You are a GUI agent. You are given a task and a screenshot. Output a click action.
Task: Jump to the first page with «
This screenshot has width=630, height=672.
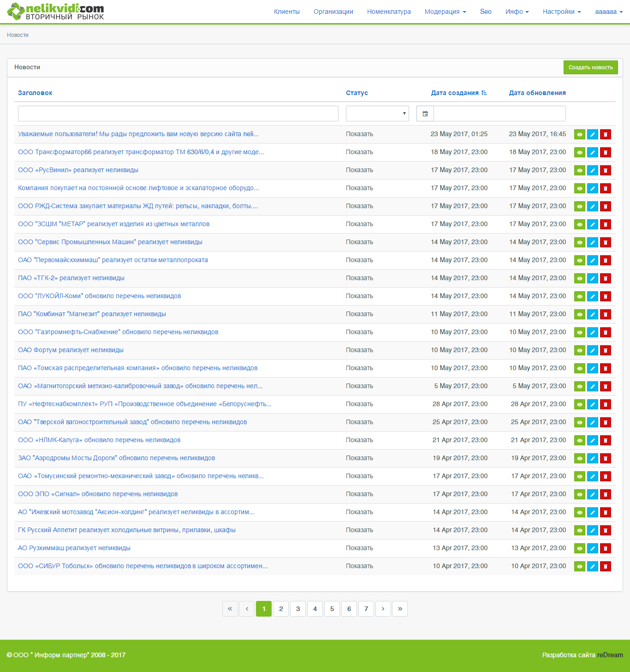coord(230,609)
